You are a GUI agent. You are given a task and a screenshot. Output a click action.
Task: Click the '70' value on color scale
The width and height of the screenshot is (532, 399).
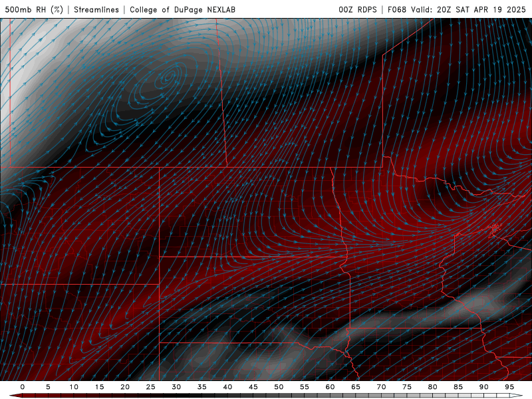[381, 387]
